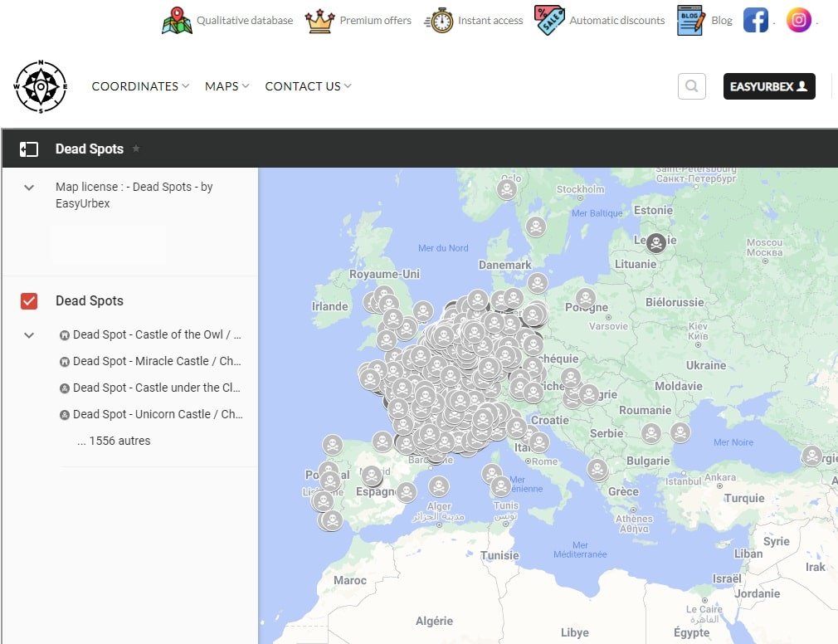Click skull marker north of Danemark label
The image size is (838, 644).
pos(535,227)
